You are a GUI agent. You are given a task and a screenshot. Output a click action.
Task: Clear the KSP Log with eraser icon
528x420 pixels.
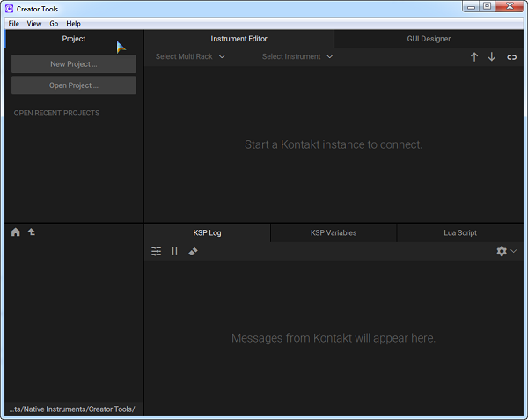click(193, 251)
